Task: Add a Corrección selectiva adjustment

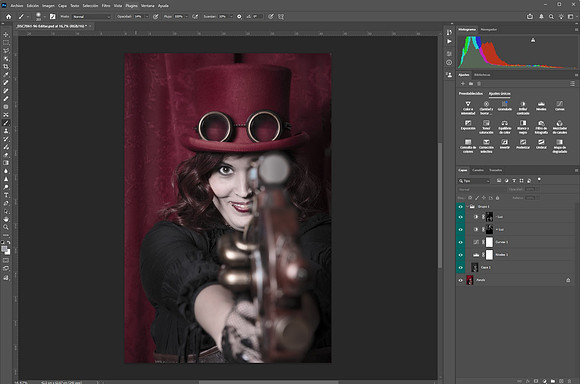Action: point(486,146)
